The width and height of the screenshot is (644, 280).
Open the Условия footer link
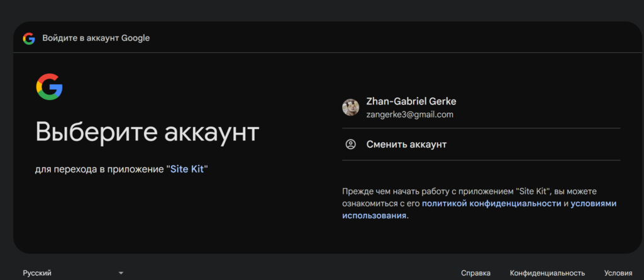(618, 273)
